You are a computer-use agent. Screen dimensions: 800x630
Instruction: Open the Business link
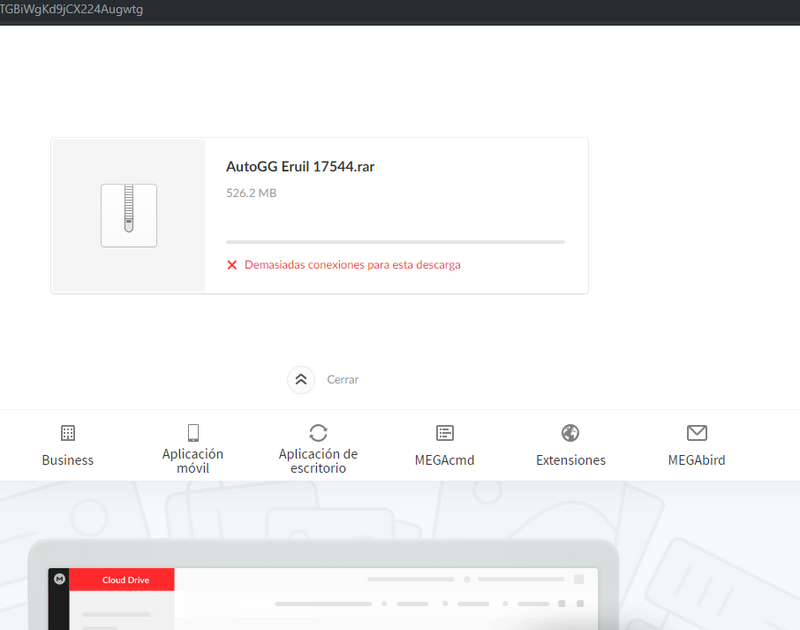coord(68,460)
